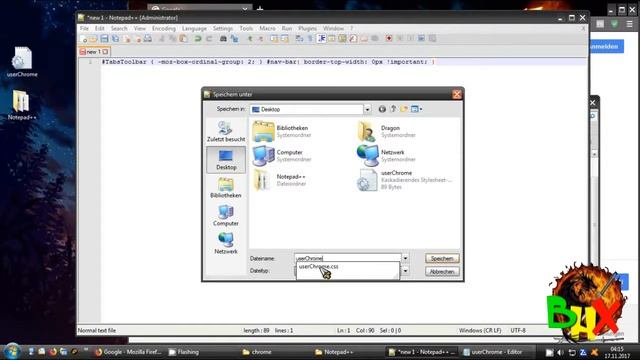This screenshot has height=360, width=640.
Task: Open the Search menu
Action: click(119, 29)
